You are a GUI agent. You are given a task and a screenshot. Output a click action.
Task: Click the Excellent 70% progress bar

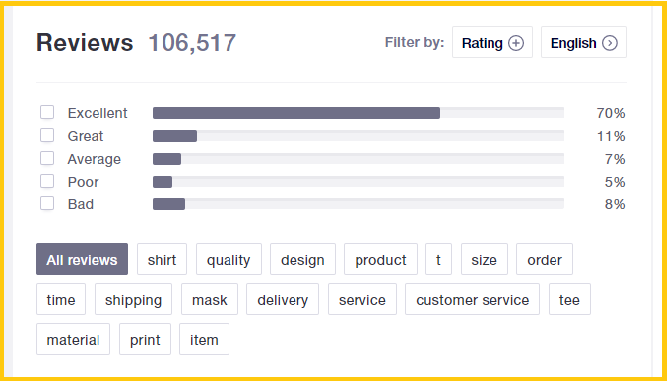(x=359, y=113)
